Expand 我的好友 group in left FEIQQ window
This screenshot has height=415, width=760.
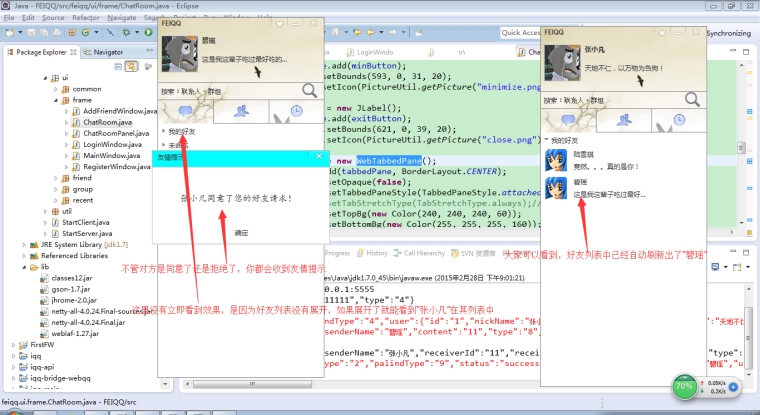pyautogui.click(x=164, y=131)
